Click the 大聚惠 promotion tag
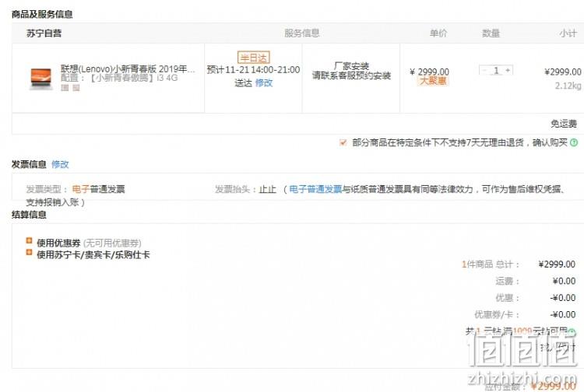Viewport: 584px width, 392px height. [x=433, y=81]
